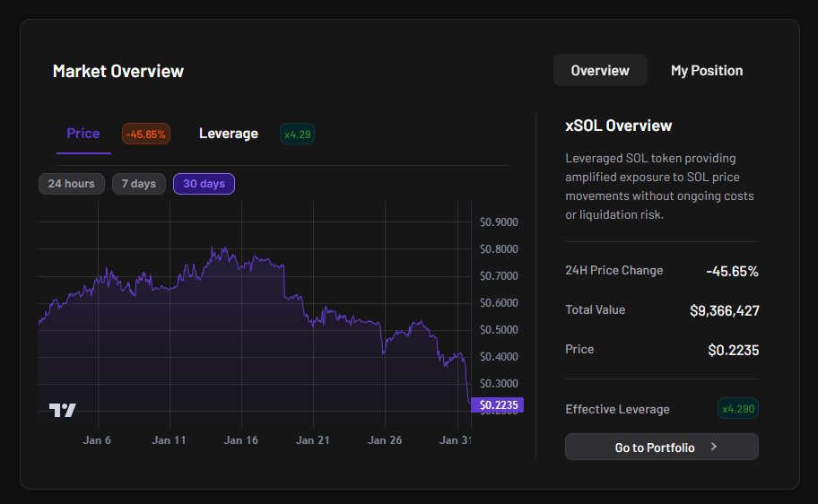The width and height of the screenshot is (818, 504).
Task: Click the $0.9000 price axis label
Action: (499, 222)
